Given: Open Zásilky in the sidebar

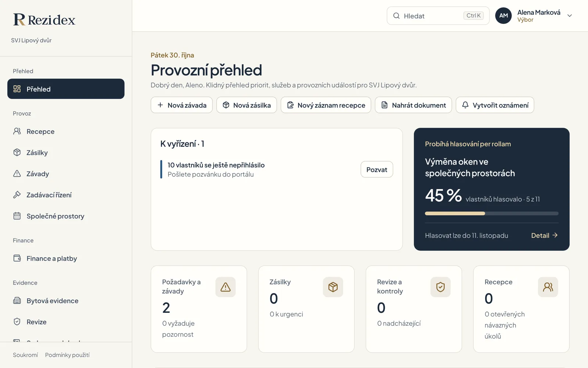Looking at the screenshot, I should point(66,152).
